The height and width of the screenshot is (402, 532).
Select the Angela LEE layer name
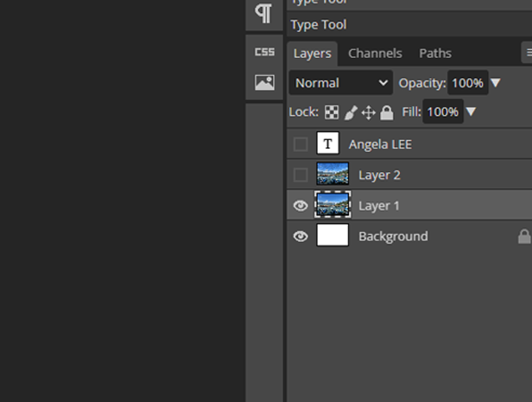[380, 144]
